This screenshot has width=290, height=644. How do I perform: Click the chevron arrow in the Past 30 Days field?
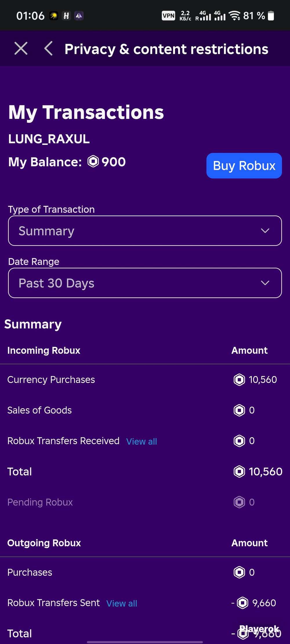(x=265, y=283)
